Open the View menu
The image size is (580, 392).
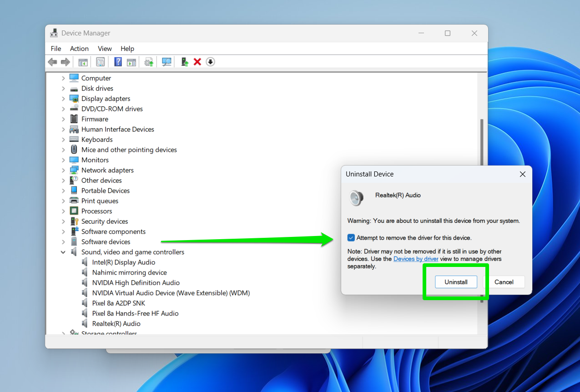tap(105, 49)
